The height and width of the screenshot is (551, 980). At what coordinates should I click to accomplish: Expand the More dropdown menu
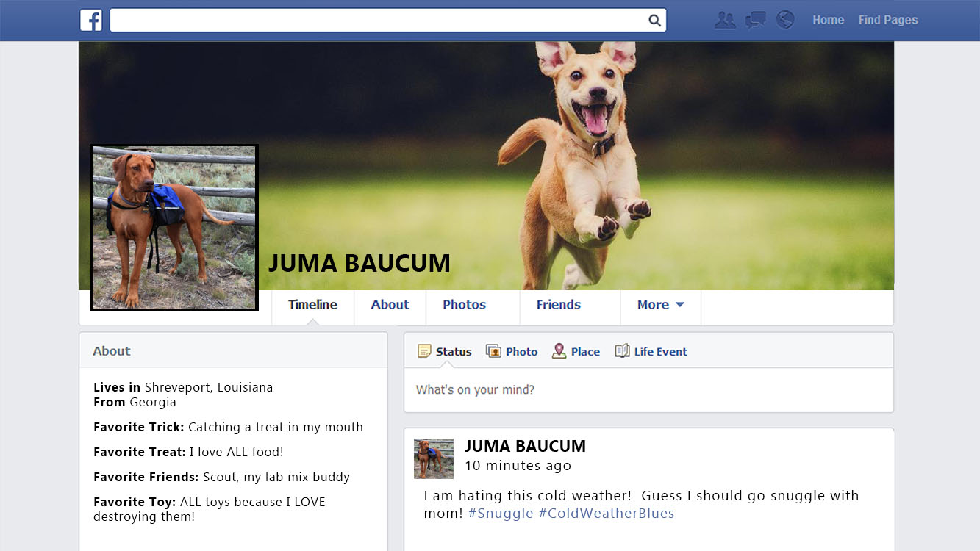pyautogui.click(x=660, y=305)
